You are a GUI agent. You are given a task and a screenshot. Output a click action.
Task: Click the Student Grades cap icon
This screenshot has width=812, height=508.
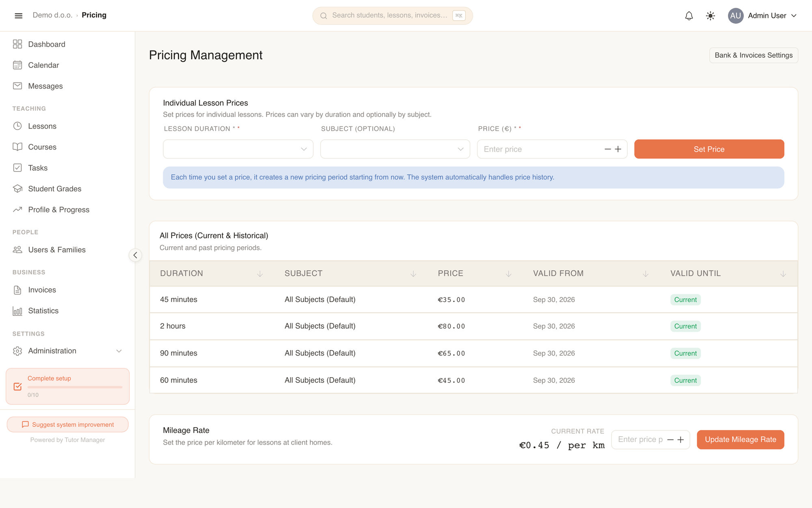[17, 189]
